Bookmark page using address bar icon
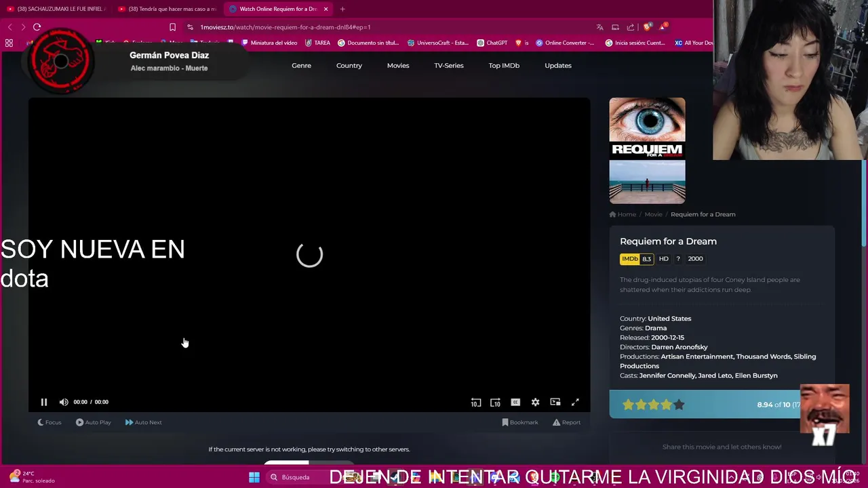 (x=172, y=27)
